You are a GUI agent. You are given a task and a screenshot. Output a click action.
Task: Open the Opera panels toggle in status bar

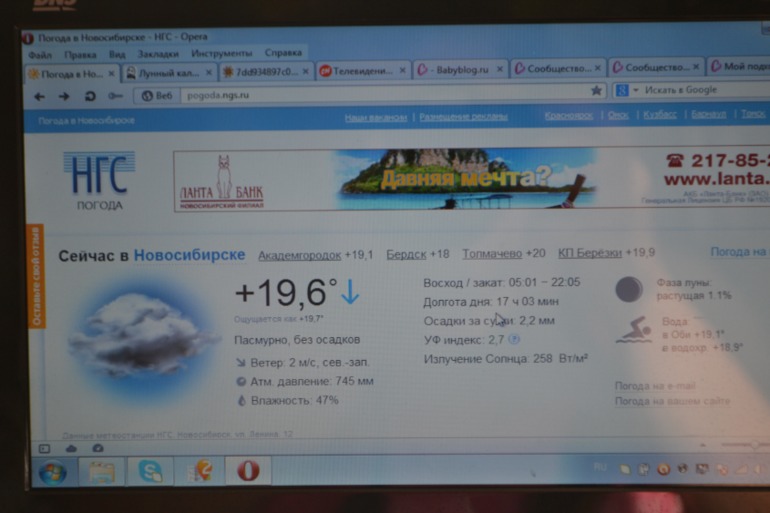click(x=44, y=449)
